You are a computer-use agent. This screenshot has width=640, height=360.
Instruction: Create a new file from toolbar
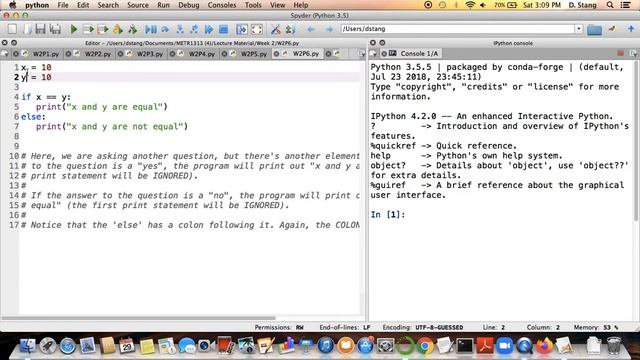coord(12,29)
